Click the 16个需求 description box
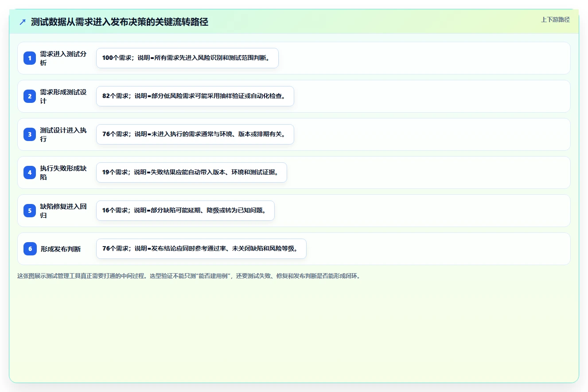Screen dimensions: 588x392 coord(185,211)
